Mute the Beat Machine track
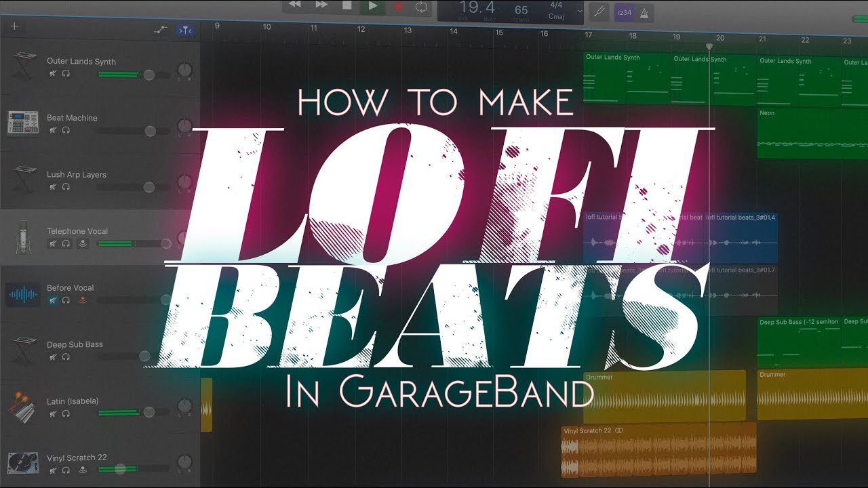The height and width of the screenshot is (488, 868). pos(53,130)
